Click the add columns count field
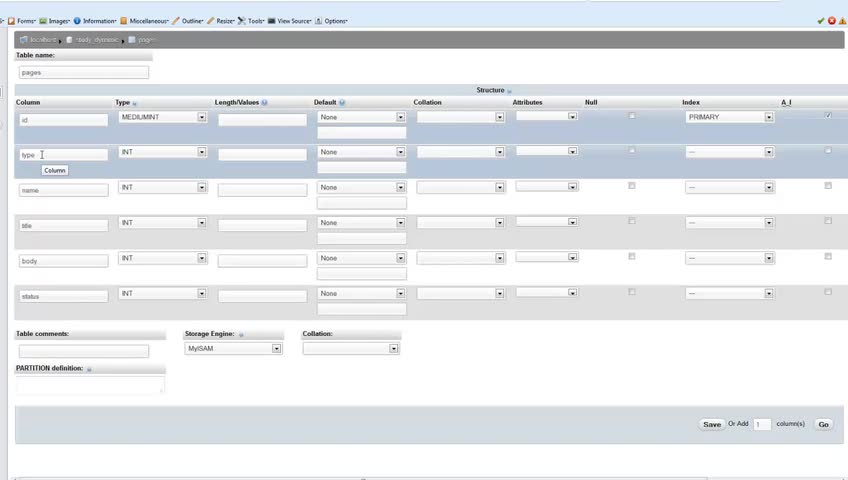The height and width of the screenshot is (480, 848). pos(762,424)
